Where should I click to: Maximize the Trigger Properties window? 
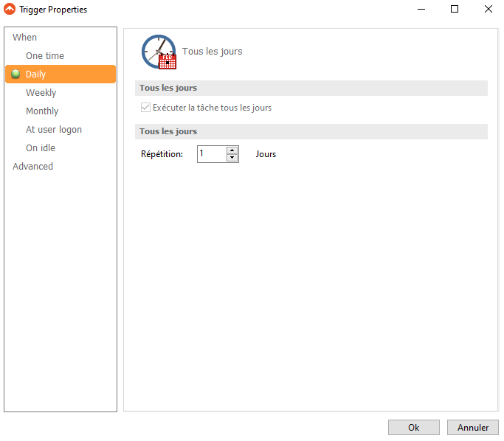[x=455, y=9]
